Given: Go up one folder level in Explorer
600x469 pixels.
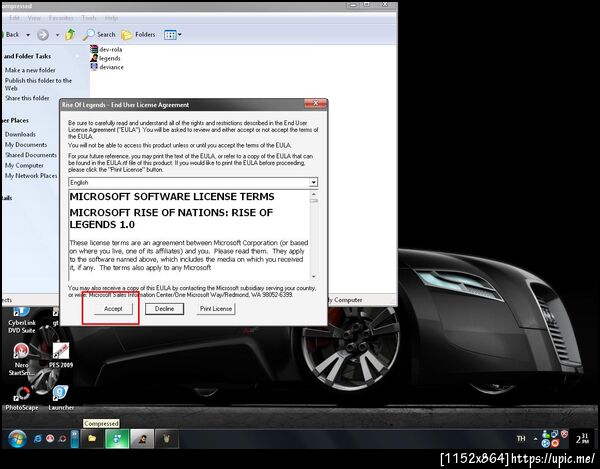Looking at the screenshot, I should click(x=70, y=34).
